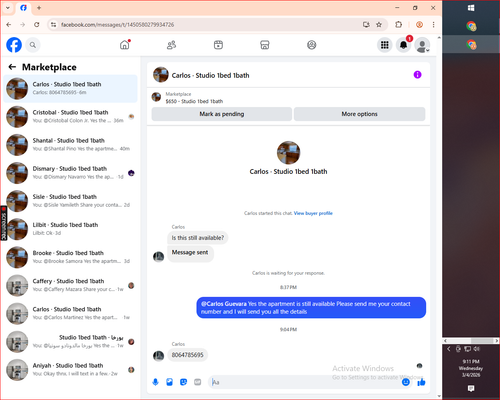Click the $650 Studio listing thumbnail
The width and height of the screenshot is (500, 400).
coord(156,97)
